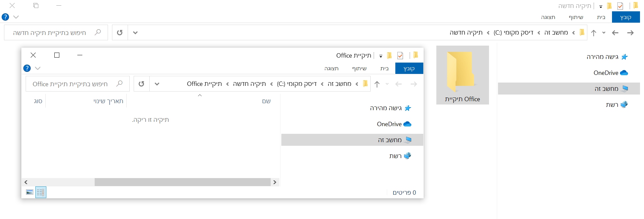Open the שיתוף tab in the background window
This screenshot has height=219, width=644.
coord(576,17)
